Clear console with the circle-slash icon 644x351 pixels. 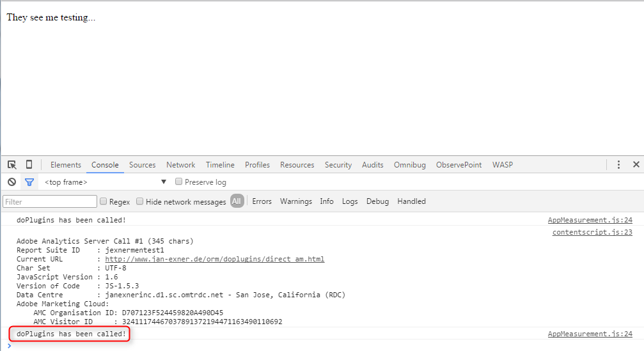click(12, 182)
